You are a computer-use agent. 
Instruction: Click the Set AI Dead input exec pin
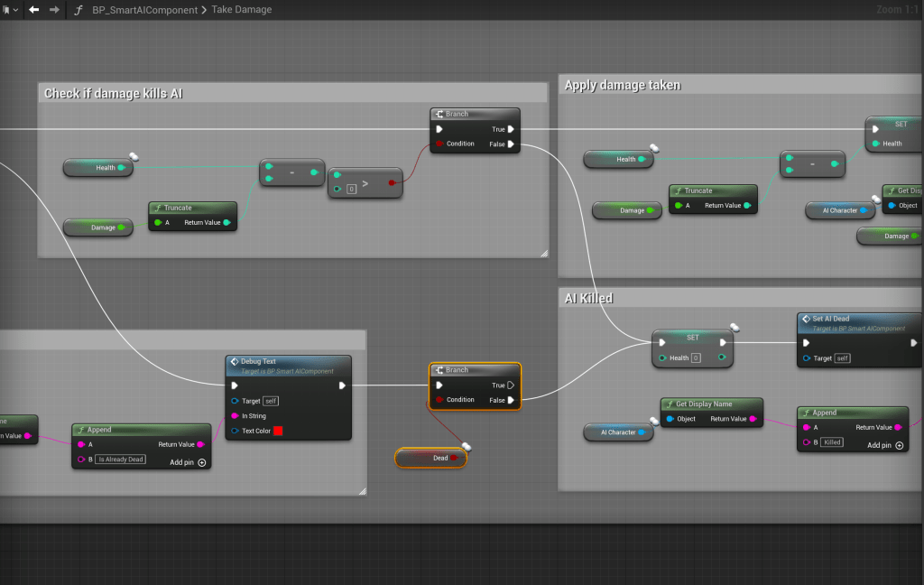806,343
